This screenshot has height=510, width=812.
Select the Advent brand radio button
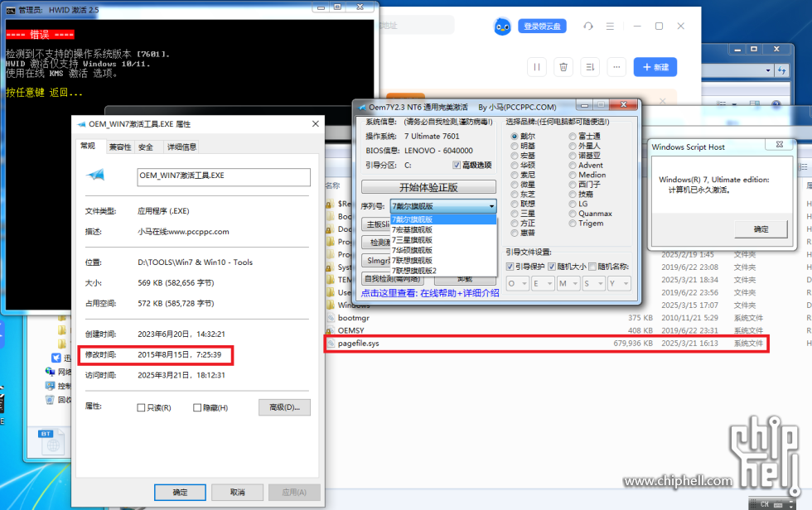[573, 165]
